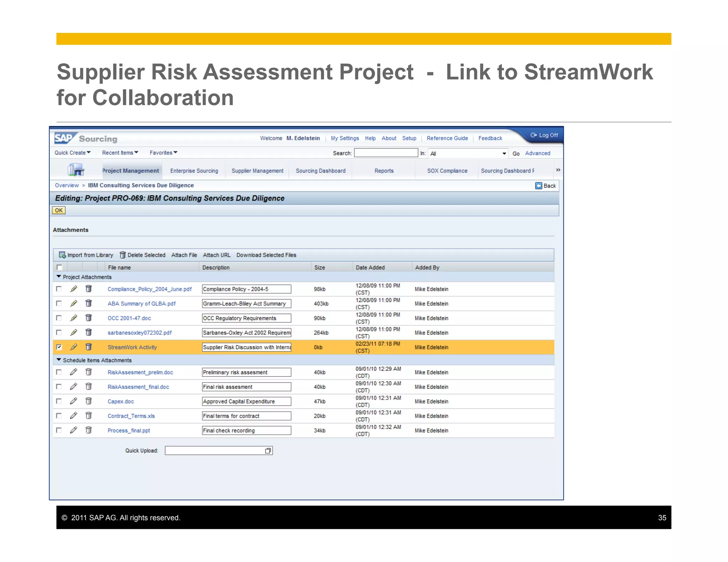The height and width of the screenshot is (562, 728).
Task: Click the Delete Selected trash icon
Action: click(x=123, y=255)
